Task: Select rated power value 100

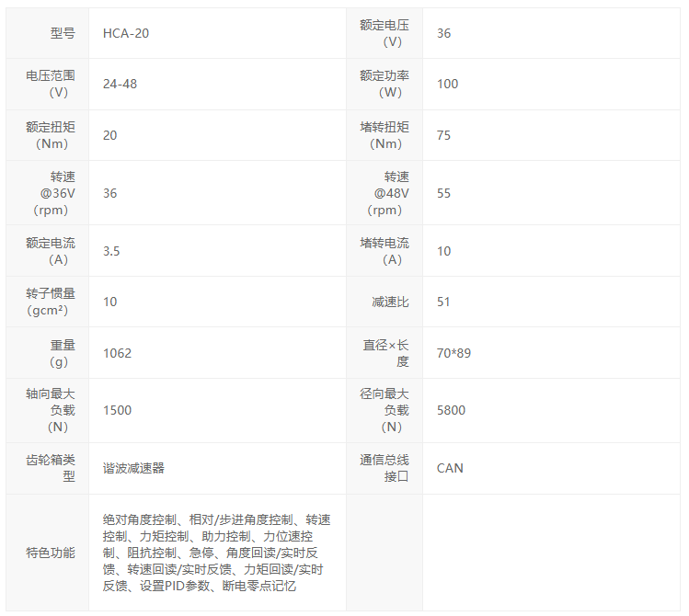Action: tap(447, 84)
